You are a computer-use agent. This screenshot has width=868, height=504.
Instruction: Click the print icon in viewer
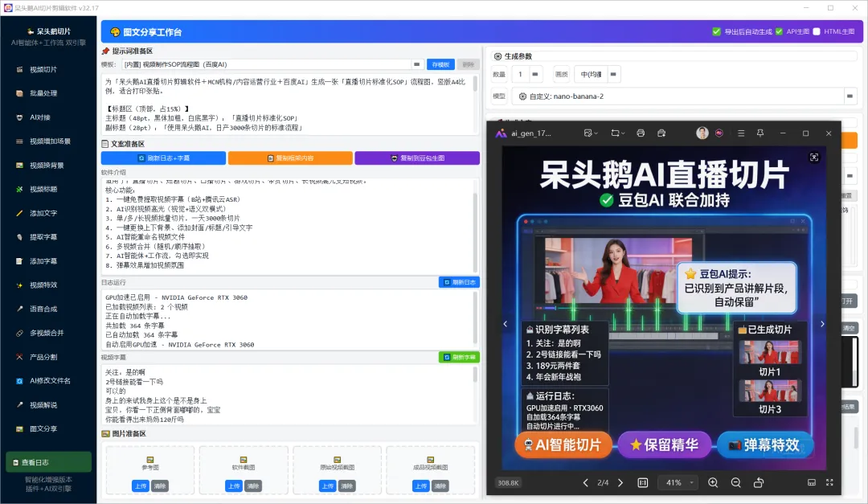click(x=641, y=133)
